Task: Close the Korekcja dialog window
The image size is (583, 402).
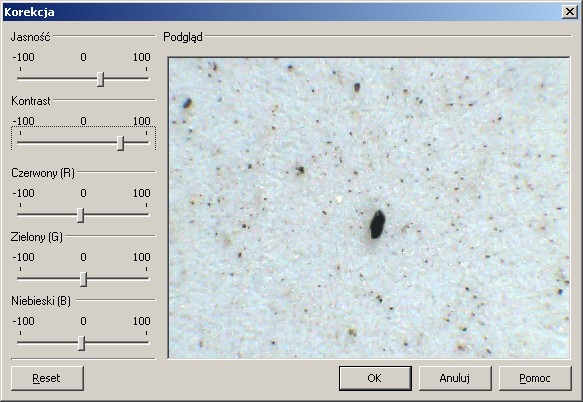Action: (570, 12)
